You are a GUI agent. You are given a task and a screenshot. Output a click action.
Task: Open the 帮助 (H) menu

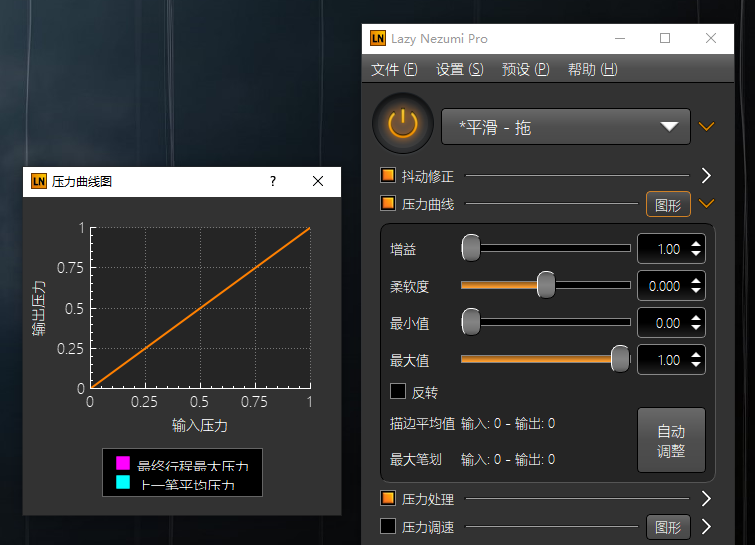point(592,69)
